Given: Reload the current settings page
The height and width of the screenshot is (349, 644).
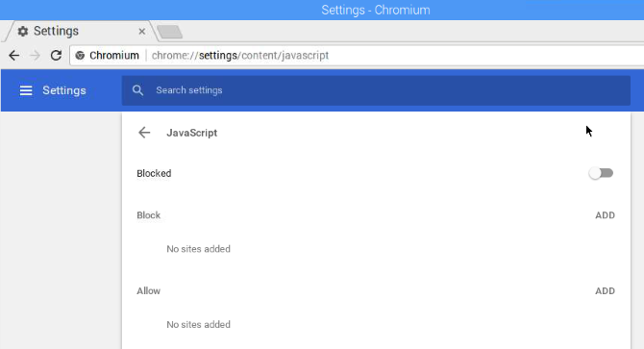Looking at the screenshot, I should [x=57, y=56].
